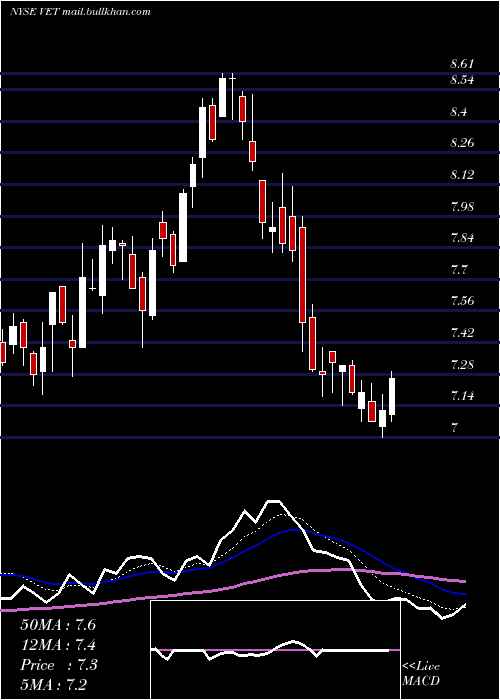The height and width of the screenshot is (700, 500).
Task: Click the 7.42 price axis label
Action: click(462, 333)
